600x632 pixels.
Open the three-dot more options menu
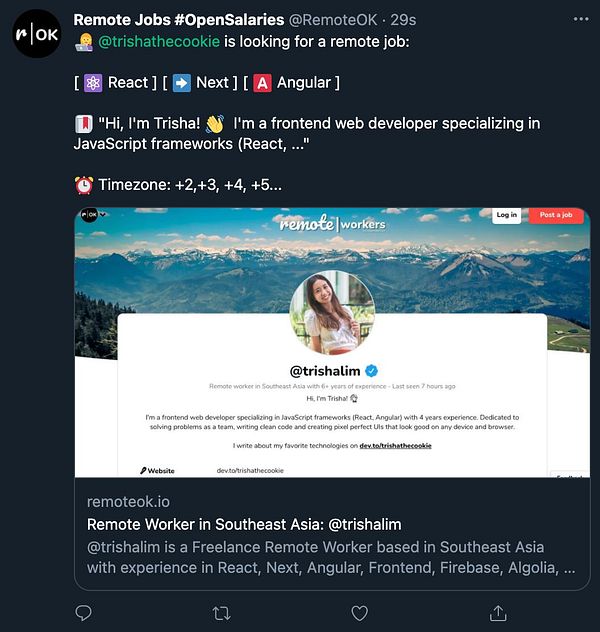click(x=581, y=19)
